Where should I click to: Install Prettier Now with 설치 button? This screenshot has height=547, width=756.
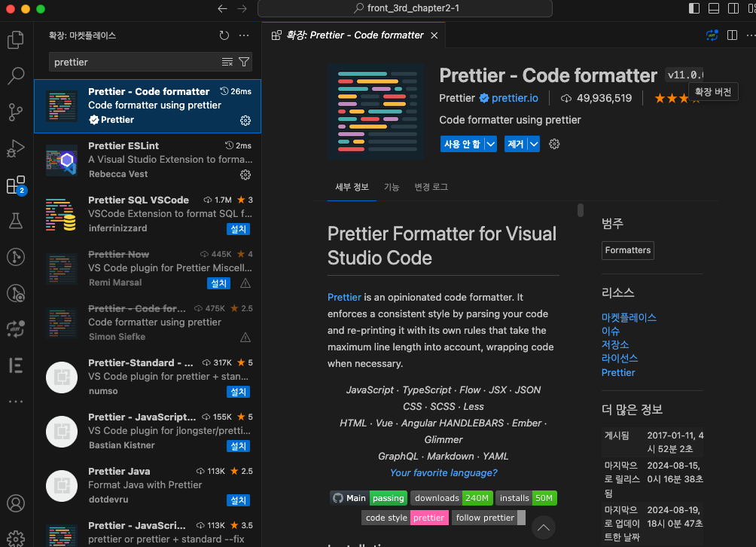click(x=218, y=283)
